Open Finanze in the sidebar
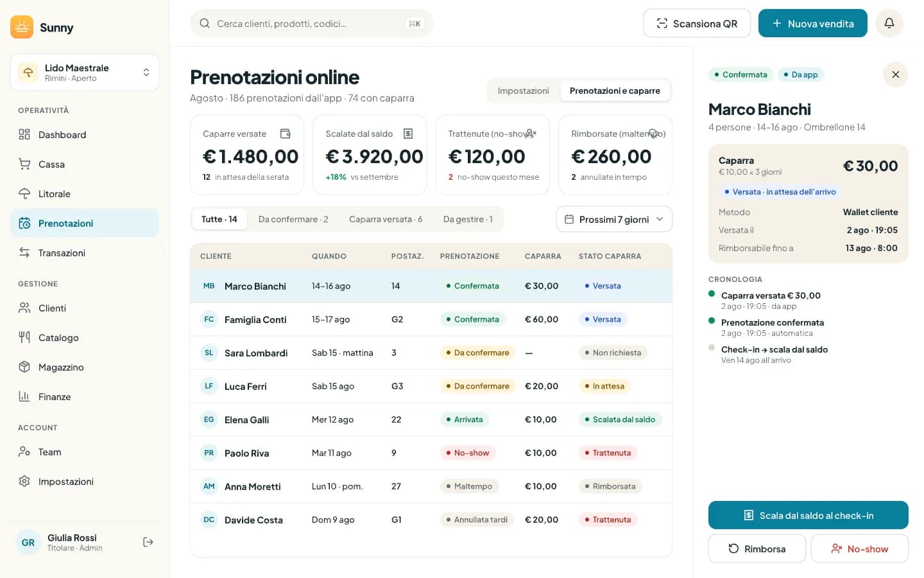 (x=85, y=396)
